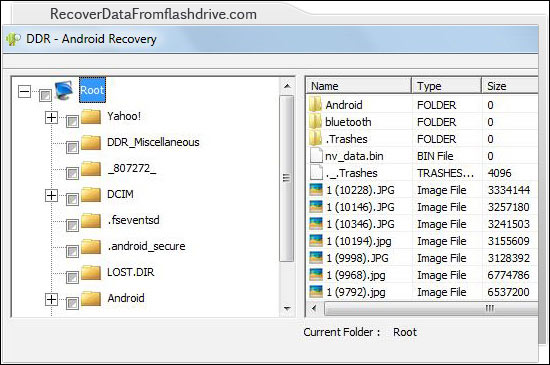
Task: Check the DCIM folder checkbox
Action: [72, 200]
